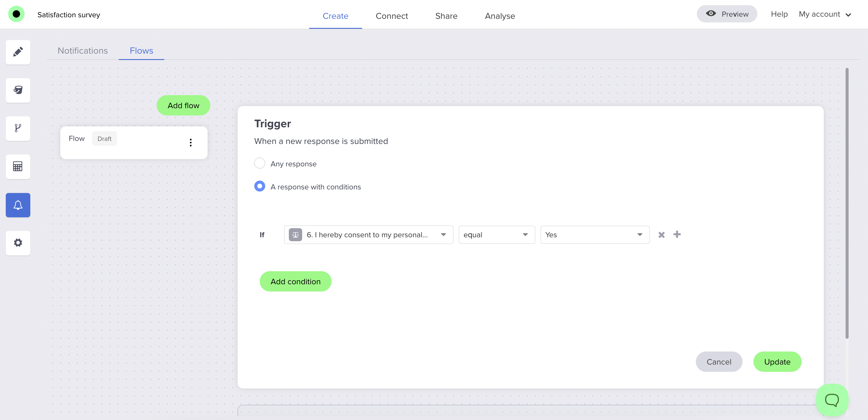Viewport: 868px width, 420px height.
Task: Switch to the Create tab
Action: pyautogui.click(x=335, y=16)
